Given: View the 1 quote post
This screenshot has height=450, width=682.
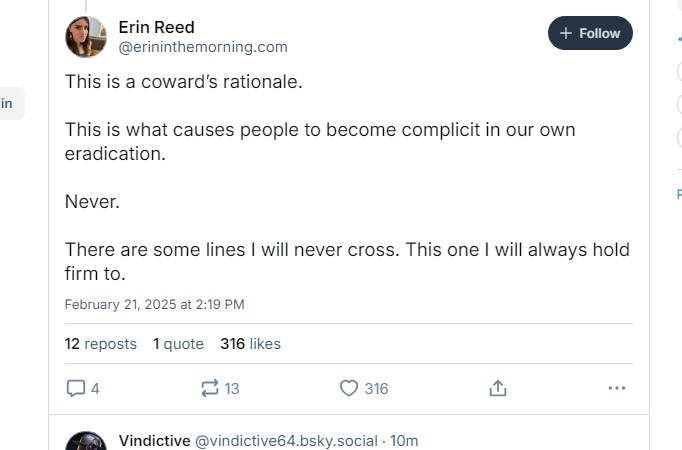Looking at the screenshot, I should pyautogui.click(x=178, y=344).
